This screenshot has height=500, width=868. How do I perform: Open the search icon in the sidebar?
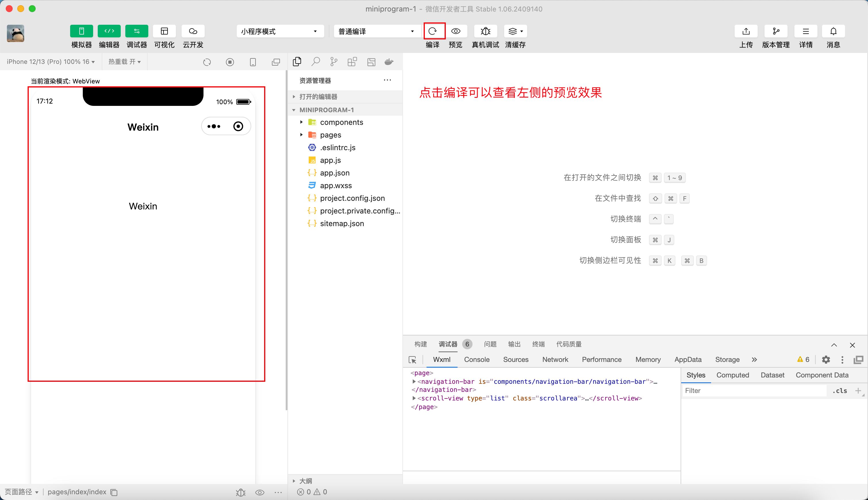(315, 62)
